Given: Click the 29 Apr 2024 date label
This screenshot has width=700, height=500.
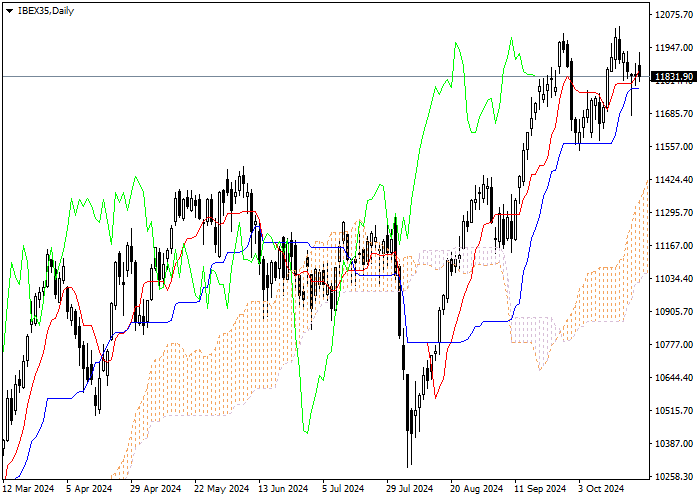Looking at the screenshot, I should tap(155, 489).
